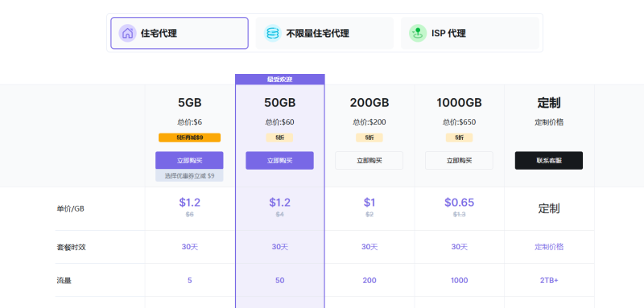
Task: Click the green ISP location-pin icon
Action: [418, 33]
